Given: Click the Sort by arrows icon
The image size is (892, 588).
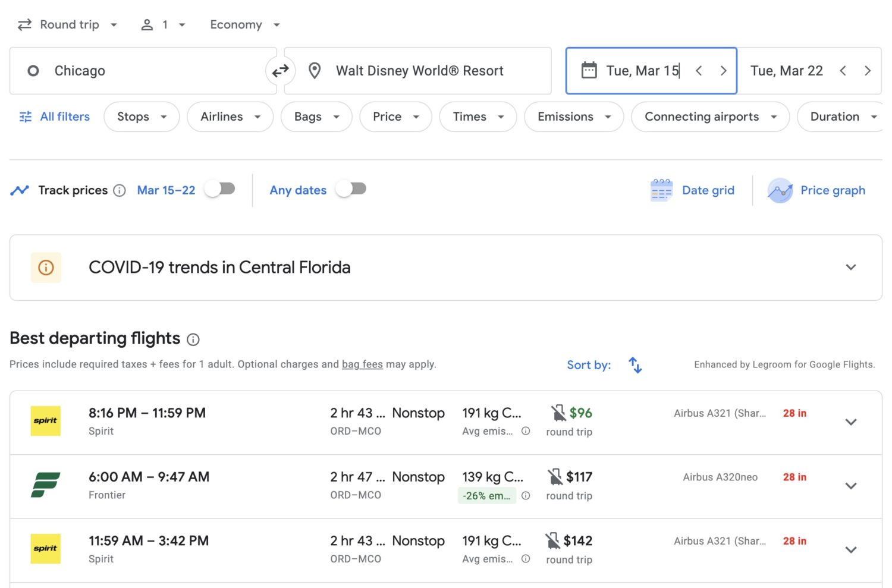Looking at the screenshot, I should pyautogui.click(x=634, y=364).
